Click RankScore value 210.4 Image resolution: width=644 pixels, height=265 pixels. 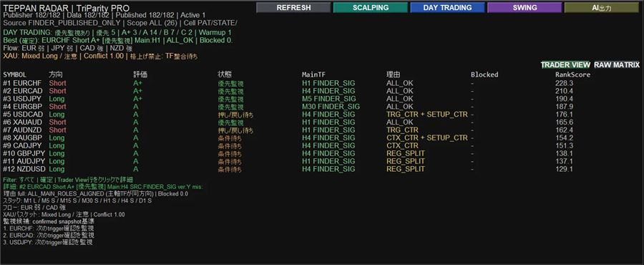(564, 91)
